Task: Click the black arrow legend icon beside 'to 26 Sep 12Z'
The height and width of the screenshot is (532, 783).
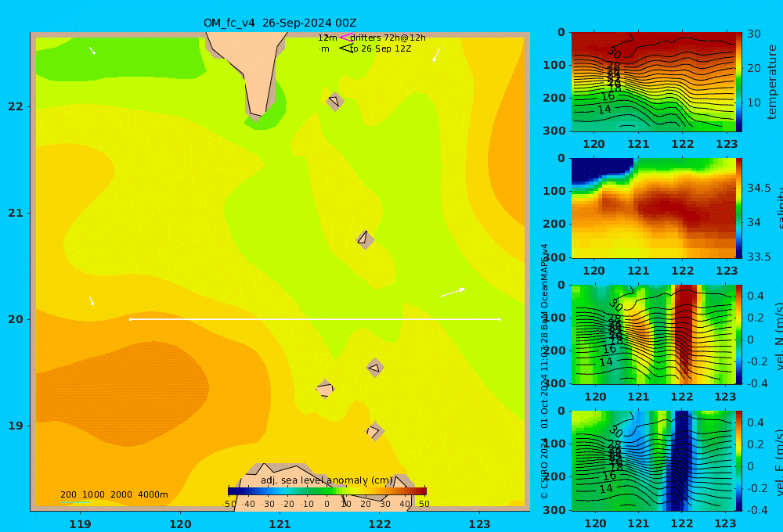Action: click(x=346, y=49)
